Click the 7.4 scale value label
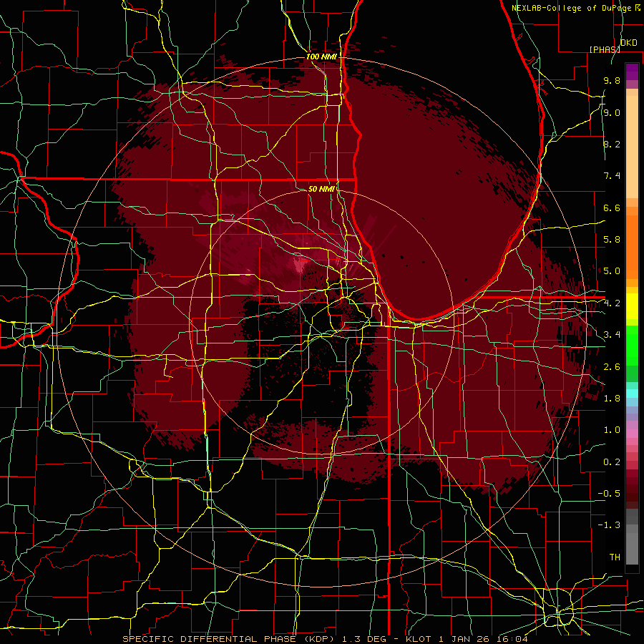644x644 pixels. click(x=612, y=176)
